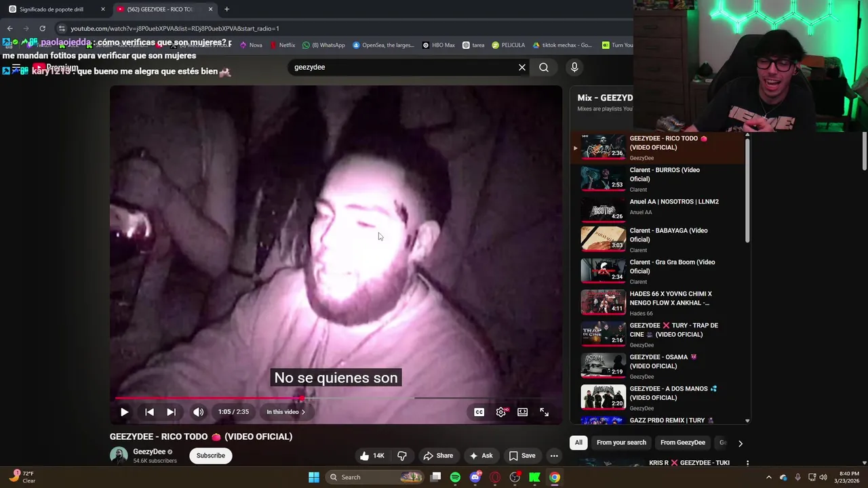Open Chrome from the taskbar
The width and height of the screenshot is (868, 488).
click(555, 477)
